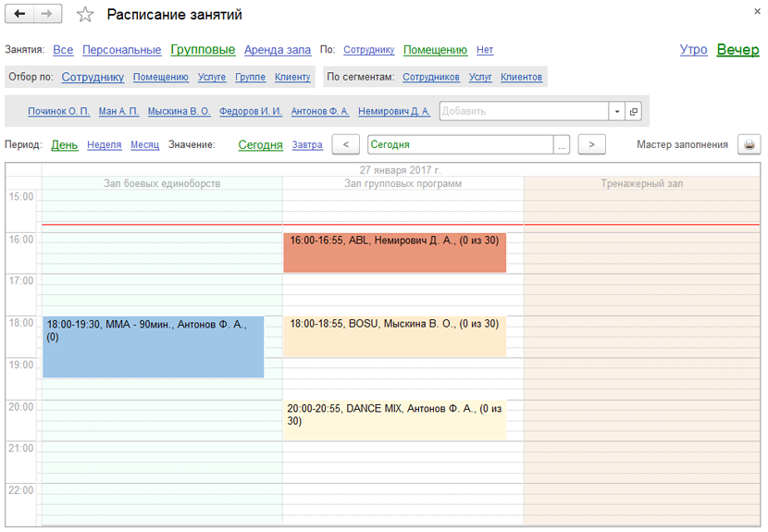Go to next period arrow button
768x532 pixels.
tap(591, 144)
